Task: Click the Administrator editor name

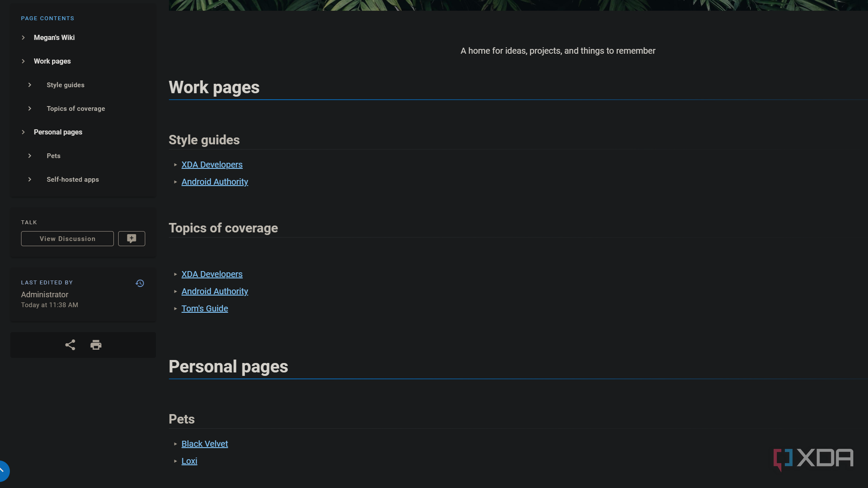Action: [x=45, y=295]
